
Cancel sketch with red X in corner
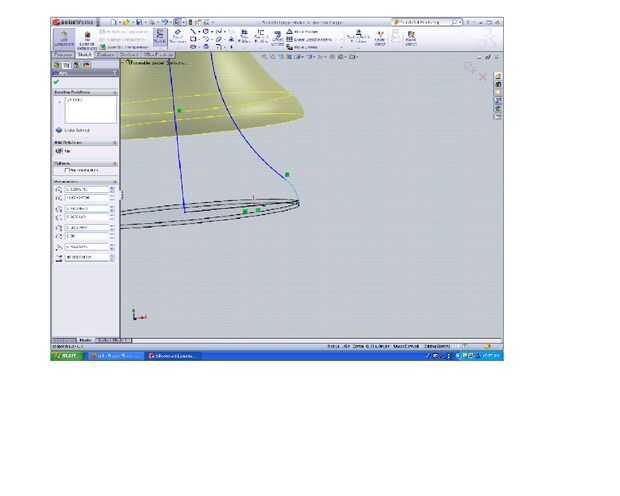483,77
